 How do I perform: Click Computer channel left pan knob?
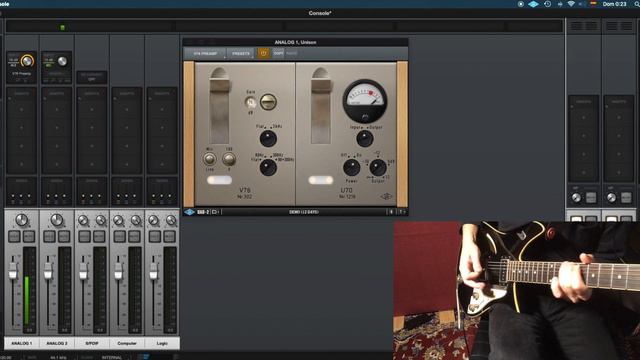click(118, 221)
